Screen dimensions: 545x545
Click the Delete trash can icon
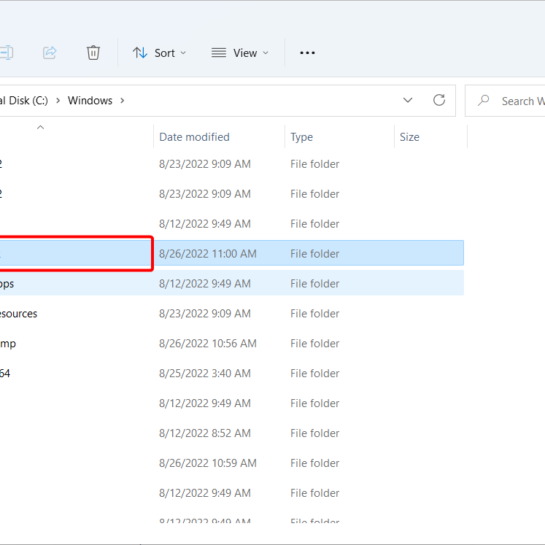93,53
